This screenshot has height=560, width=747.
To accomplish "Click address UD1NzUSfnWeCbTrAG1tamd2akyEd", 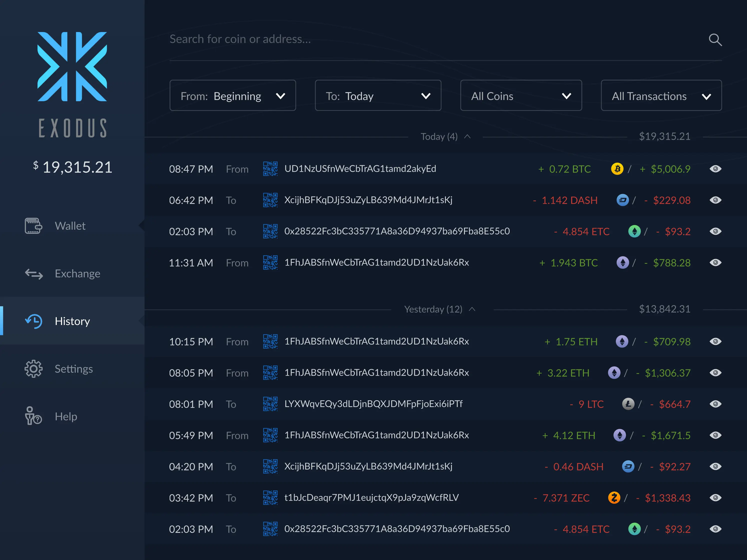I will point(360,168).
